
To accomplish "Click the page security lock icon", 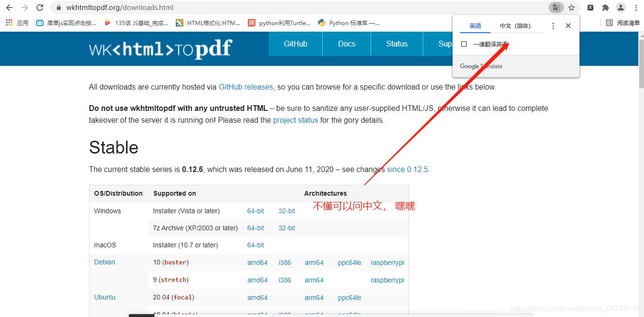I will [58, 8].
